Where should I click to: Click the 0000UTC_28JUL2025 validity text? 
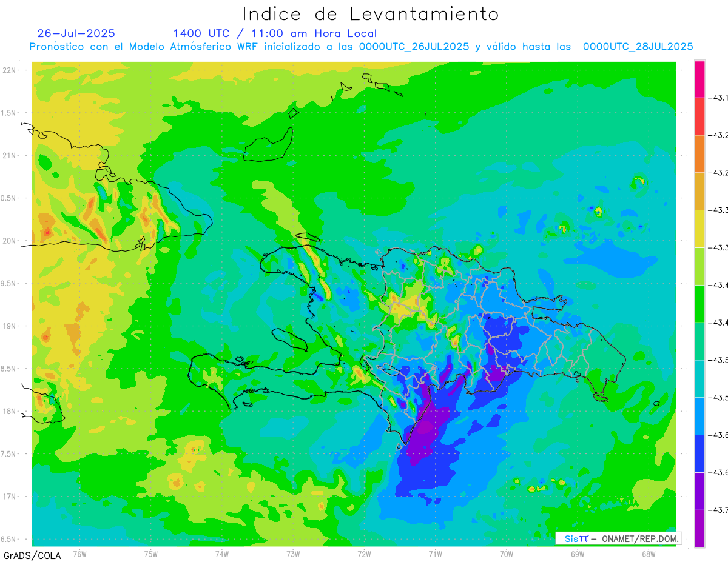click(638, 47)
